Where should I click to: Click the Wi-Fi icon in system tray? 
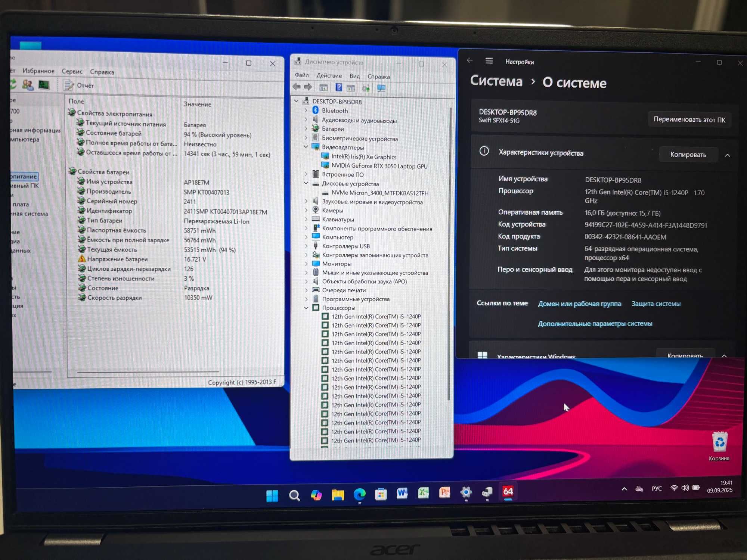[674, 488]
